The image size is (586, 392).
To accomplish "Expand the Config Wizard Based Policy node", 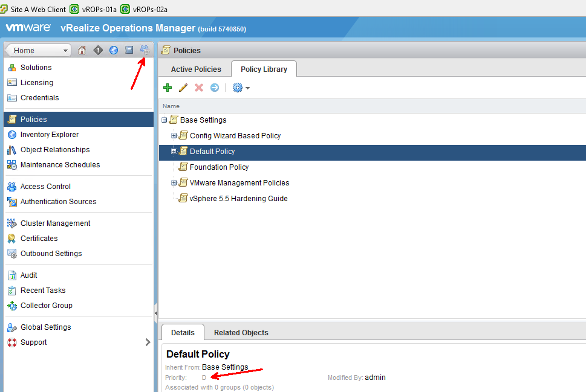I will tap(174, 136).
